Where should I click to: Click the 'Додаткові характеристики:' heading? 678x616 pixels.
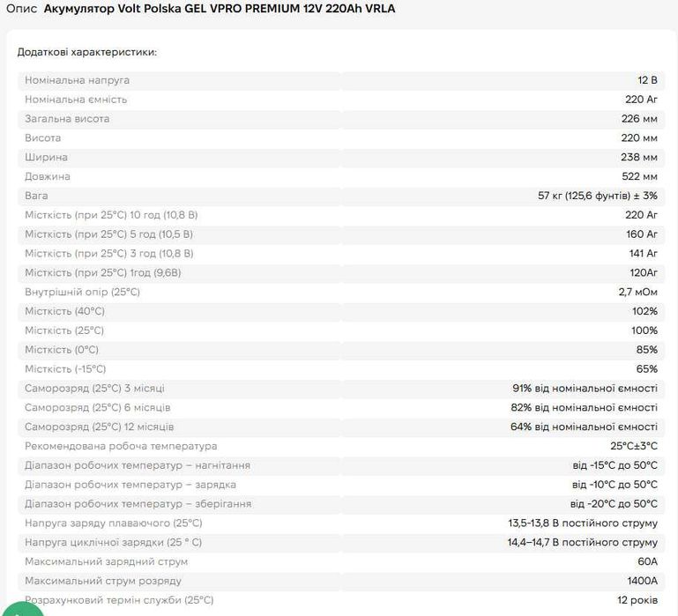click(x=87, y=52)
